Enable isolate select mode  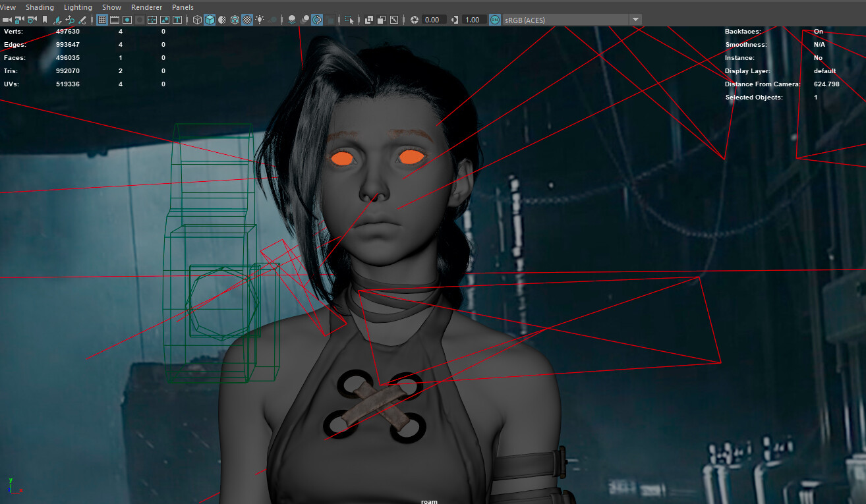349,20
